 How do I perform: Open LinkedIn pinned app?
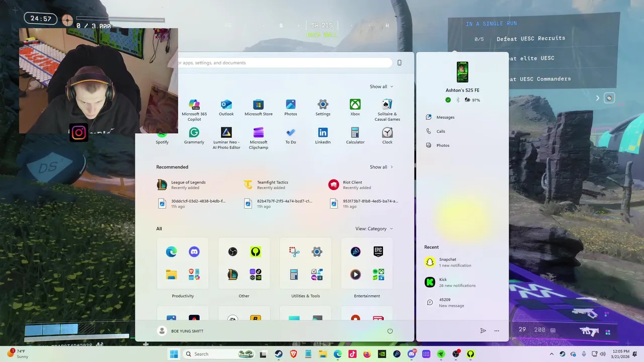(323, 136)
